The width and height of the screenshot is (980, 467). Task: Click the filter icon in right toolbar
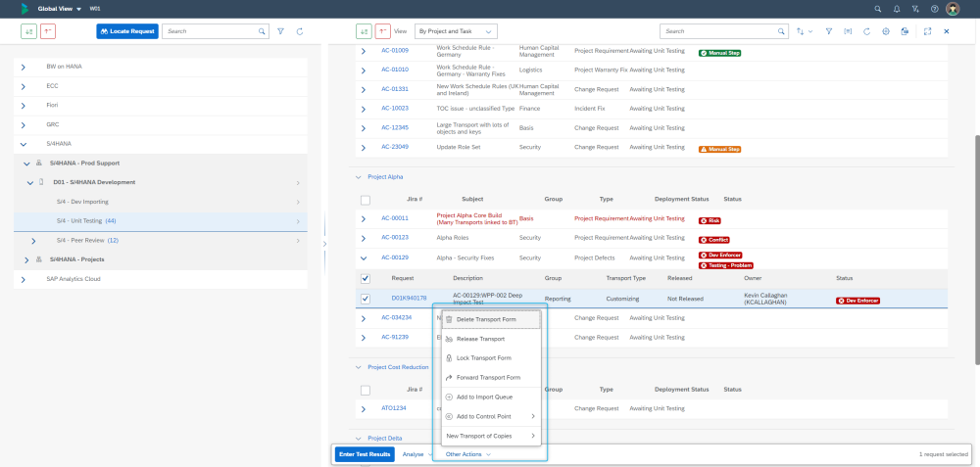point(829,31)
